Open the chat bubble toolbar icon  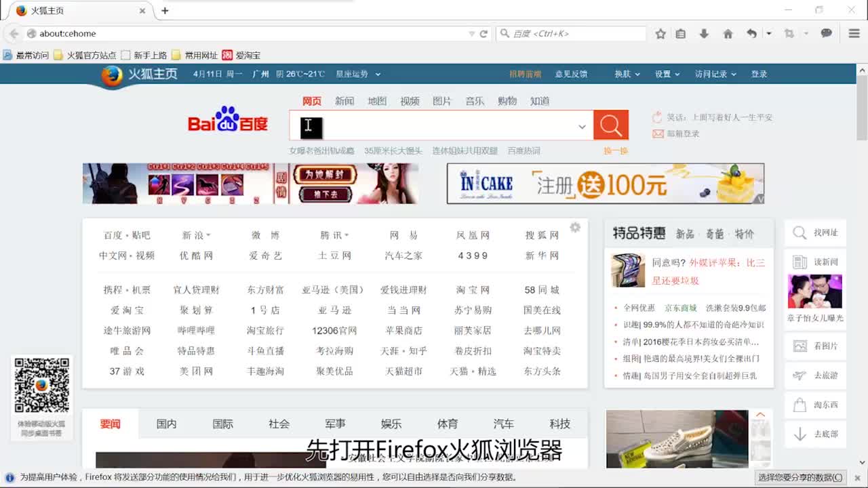pos(826,33)
